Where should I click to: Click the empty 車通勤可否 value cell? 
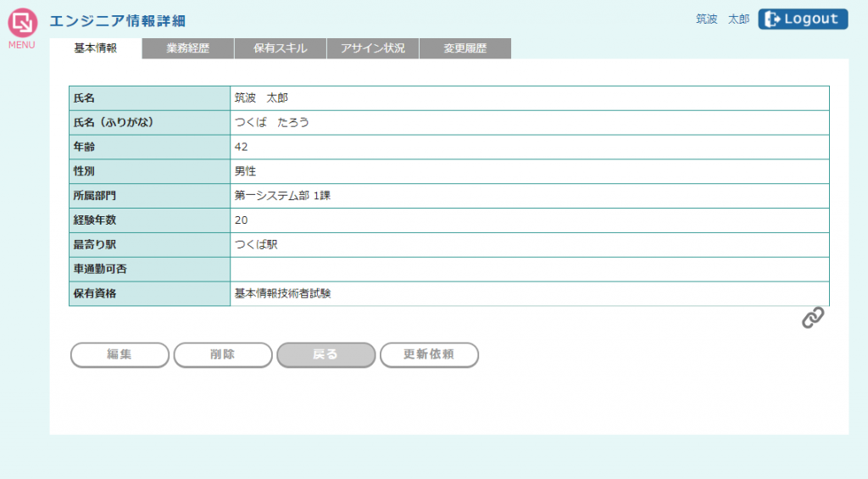coord(529,270)
